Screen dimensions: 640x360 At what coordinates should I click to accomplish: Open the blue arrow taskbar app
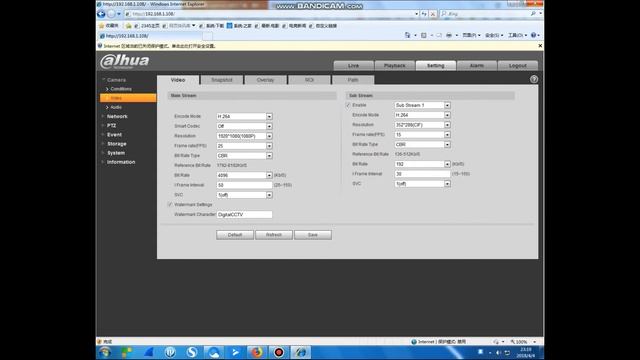pos(236,352)
